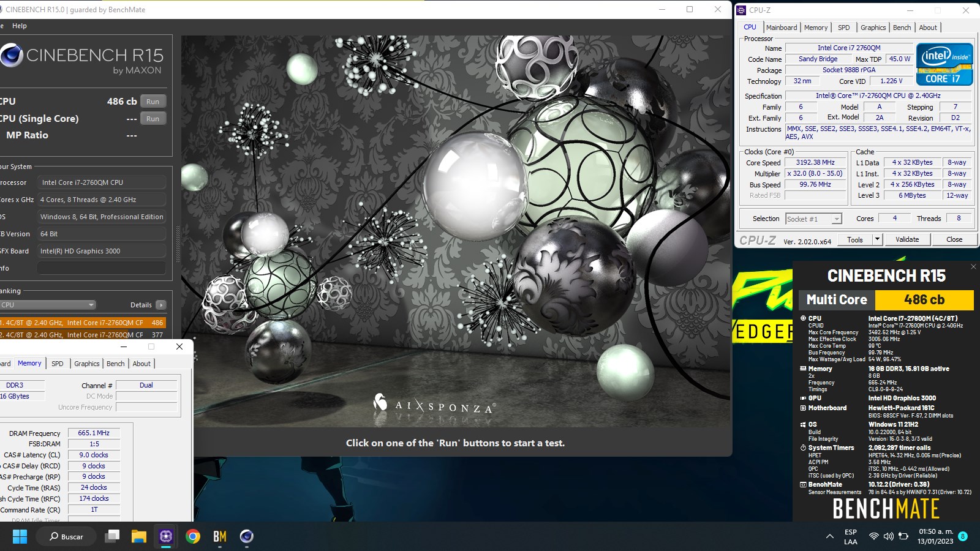Screen dimensions: 980x551
Task: Open File Explorer from the taskbar
Action: click(x=139, y=536)
